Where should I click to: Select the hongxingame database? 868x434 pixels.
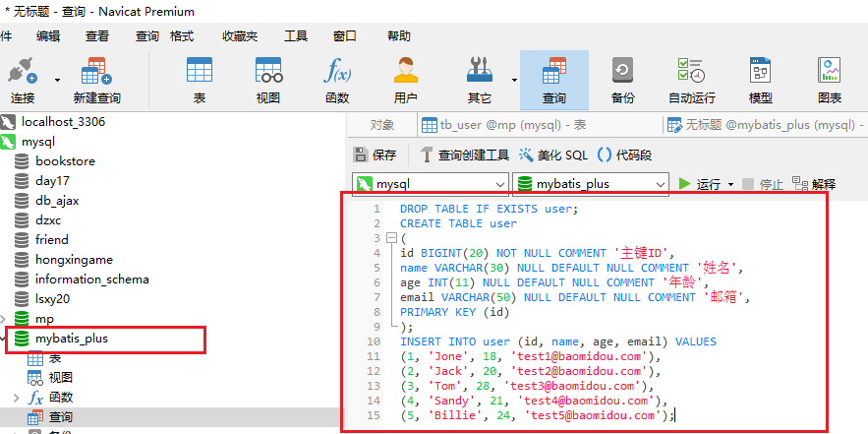click(74, 260)
